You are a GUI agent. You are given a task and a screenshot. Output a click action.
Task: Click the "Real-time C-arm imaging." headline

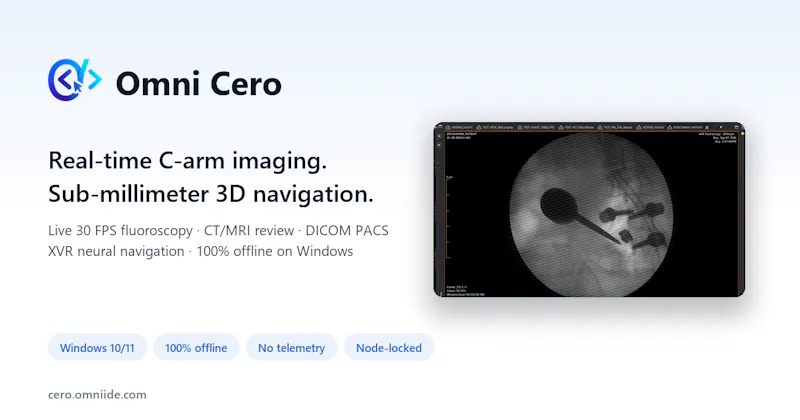pyautogui.click(x=187, y=161)
